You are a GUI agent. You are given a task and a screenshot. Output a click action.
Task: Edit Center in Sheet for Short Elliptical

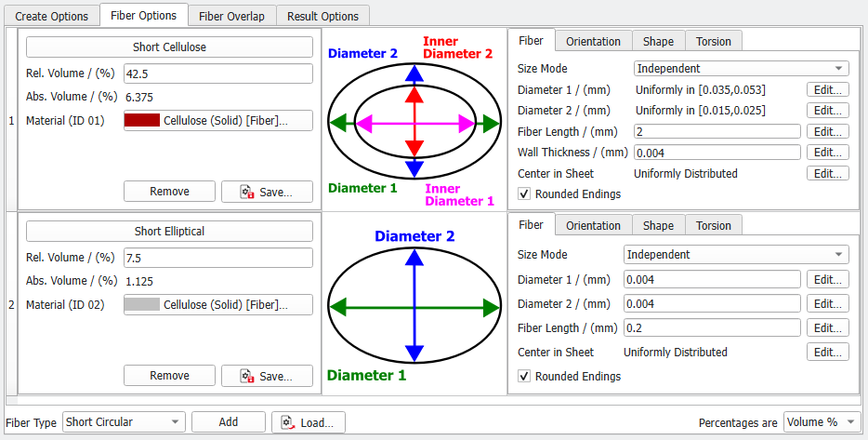coord(828,352)
